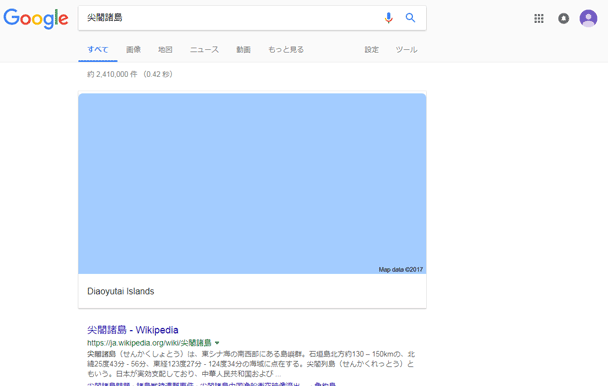Click the blue map preview
This screenshot has height=386, width=608.
(252, 183)
